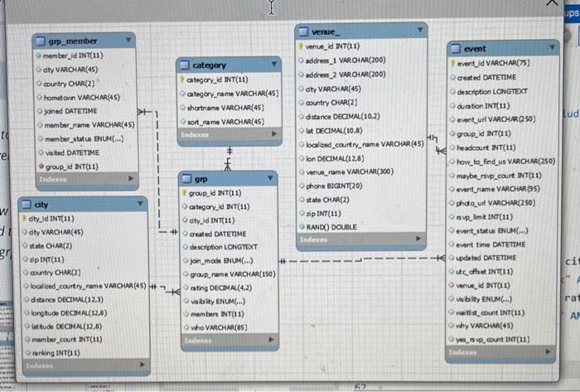The height and width of the screenshot is (392, 580).
Task: Select the event table title
Action: coord(475,49)
